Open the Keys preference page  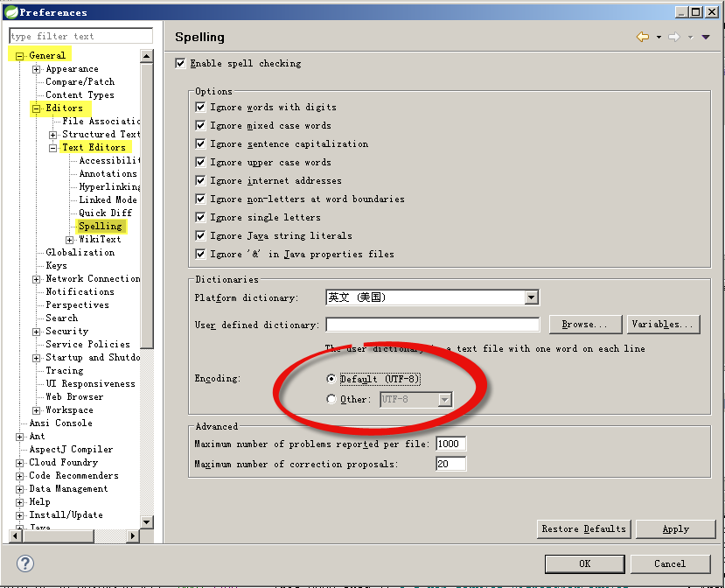(56, 266)
